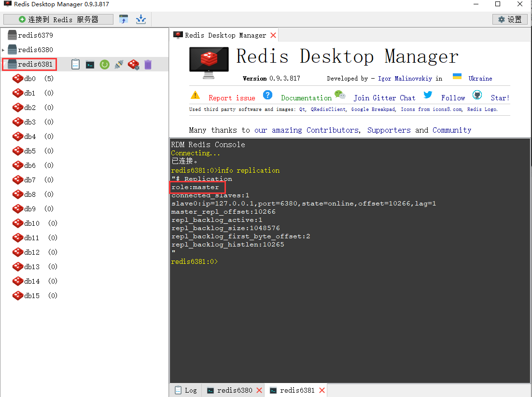The height and width of the screenshot is (397, 532).
Task: Expand the redis6380 connection arrow
Action: pos(3,50)
